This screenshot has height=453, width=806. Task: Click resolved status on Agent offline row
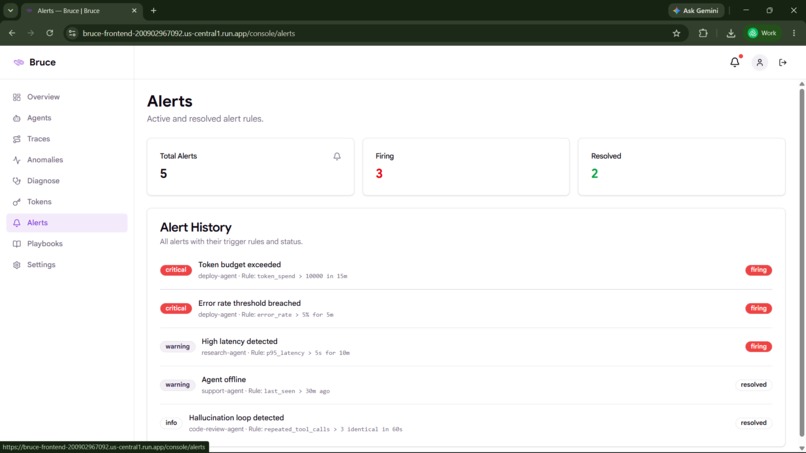[754, 385]
